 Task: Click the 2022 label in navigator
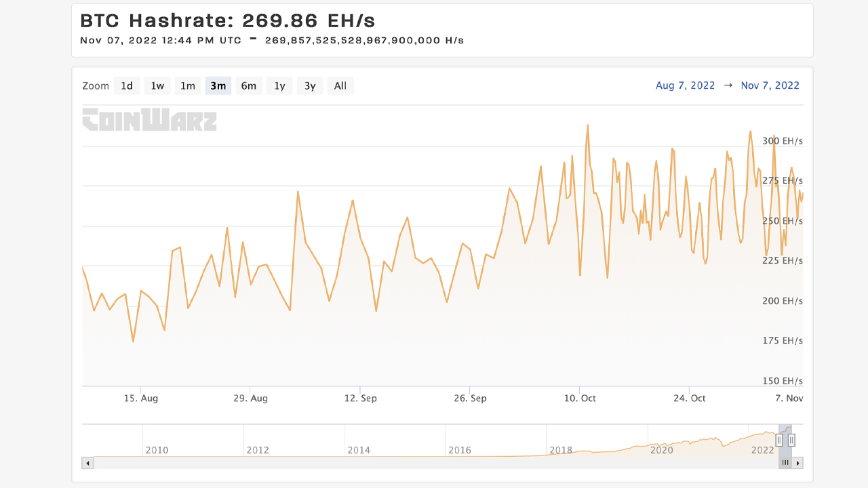tap(763, 450)
